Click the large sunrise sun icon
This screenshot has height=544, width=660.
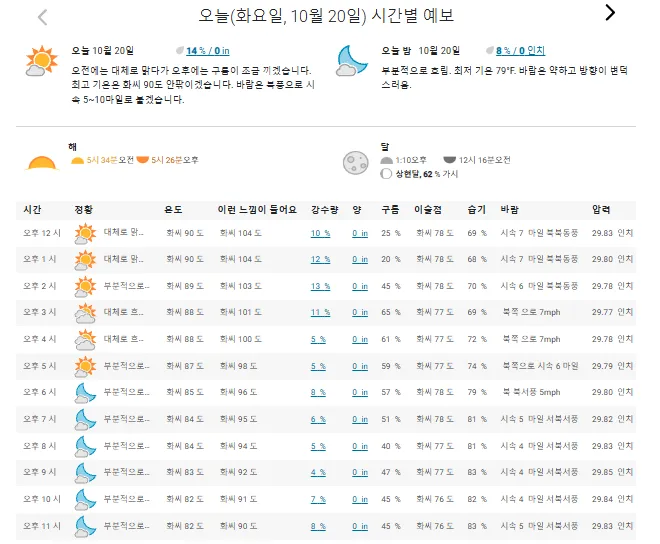click(41, 163)
